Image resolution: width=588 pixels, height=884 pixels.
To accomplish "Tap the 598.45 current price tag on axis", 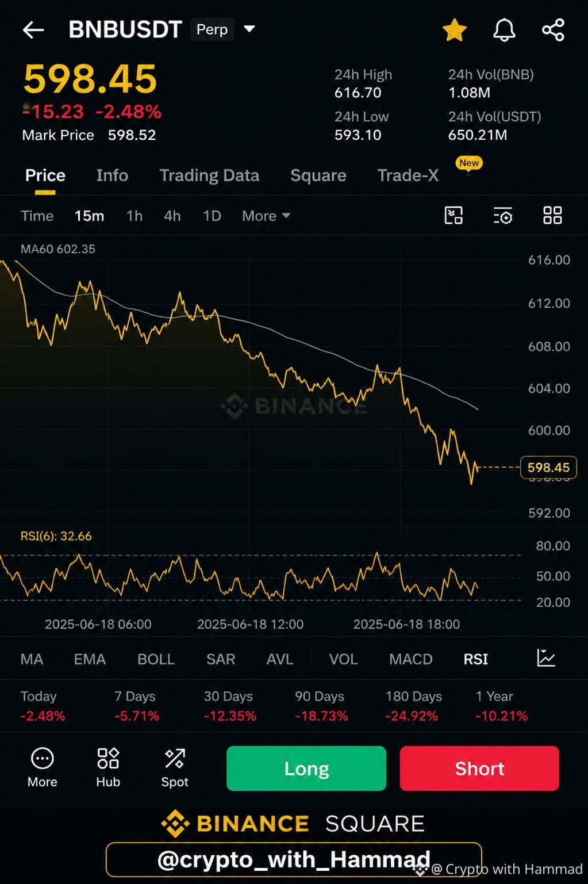I will coord(548,468).
